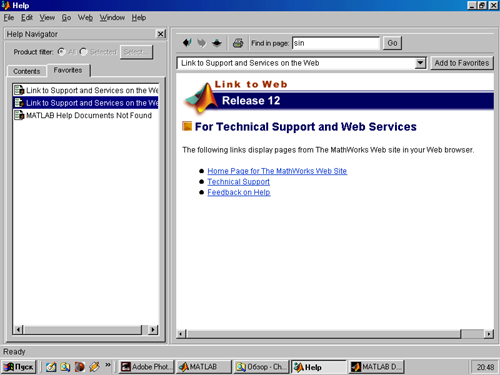Click the Release 12 banner text

point(251,101)
